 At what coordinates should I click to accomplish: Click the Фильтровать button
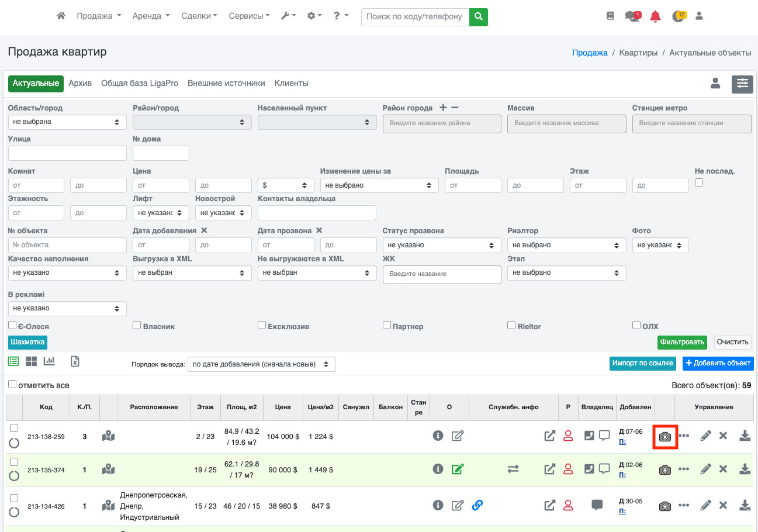681,342
